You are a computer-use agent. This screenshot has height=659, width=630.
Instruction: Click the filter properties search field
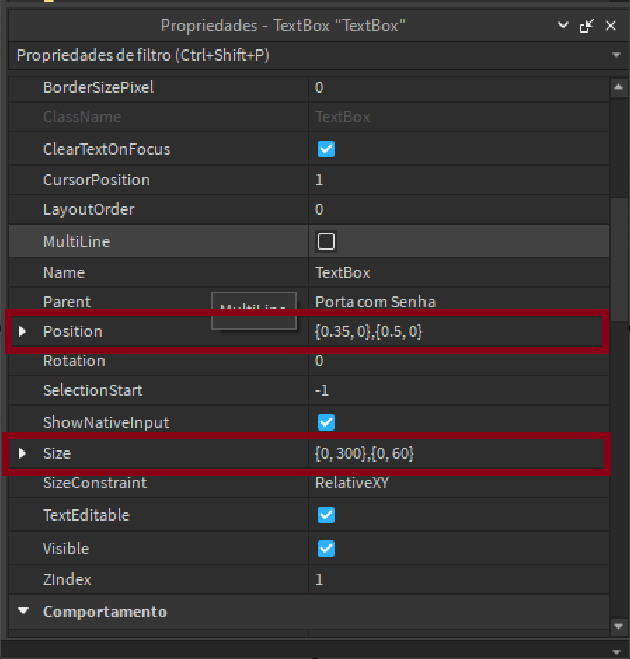click(300, 56)
